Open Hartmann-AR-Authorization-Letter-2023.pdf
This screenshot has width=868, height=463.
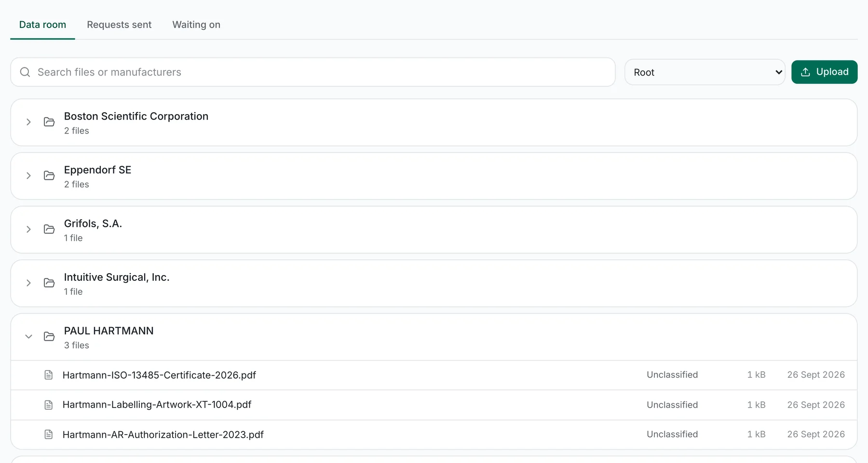click(163, 435)
